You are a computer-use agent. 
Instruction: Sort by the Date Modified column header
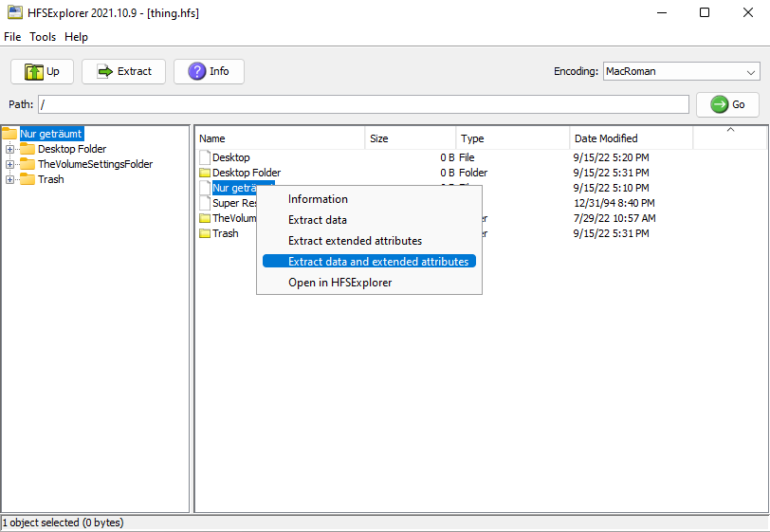click(606, 138)
